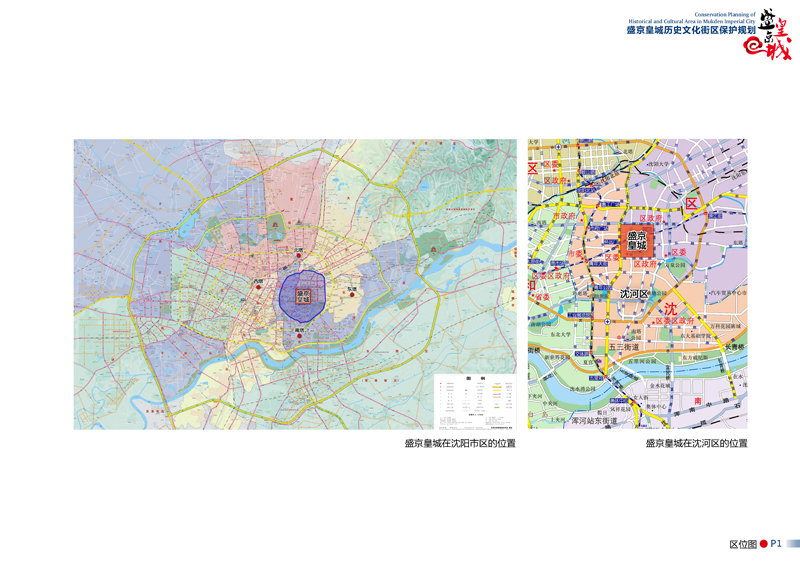Screen dimensions: 800x566
Task: Click the 五三街道 label on district map
Action: [623, 347]
